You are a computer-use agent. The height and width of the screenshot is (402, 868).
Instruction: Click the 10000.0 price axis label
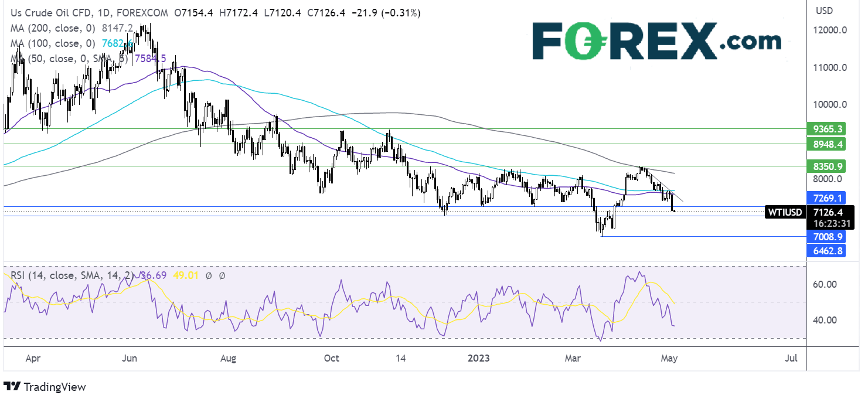click(x=831, y=104)
